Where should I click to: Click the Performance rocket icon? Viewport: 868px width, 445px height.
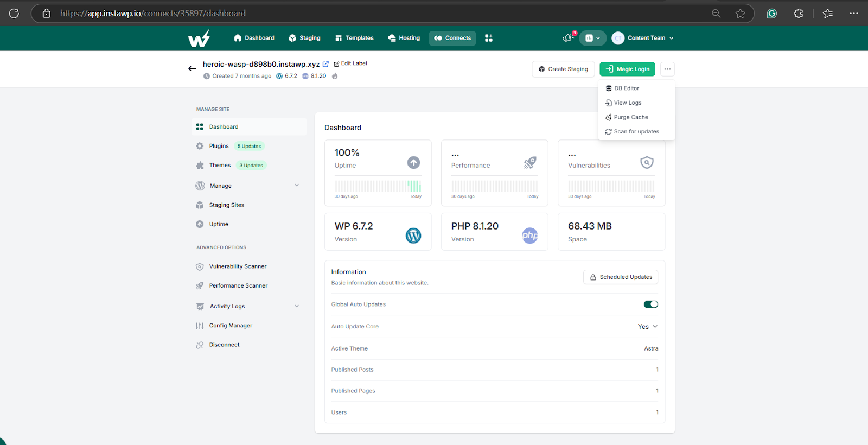coord(530,162)
